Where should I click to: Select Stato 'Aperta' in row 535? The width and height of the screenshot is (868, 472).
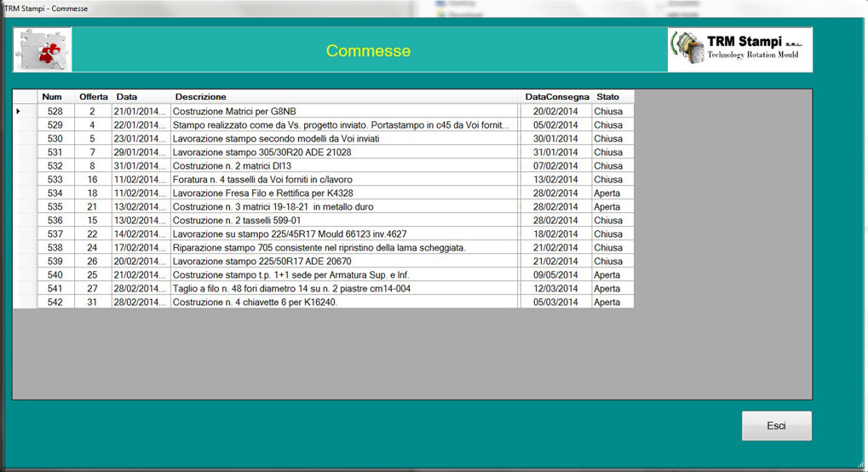pyautogui.click(x=612, y=207)
